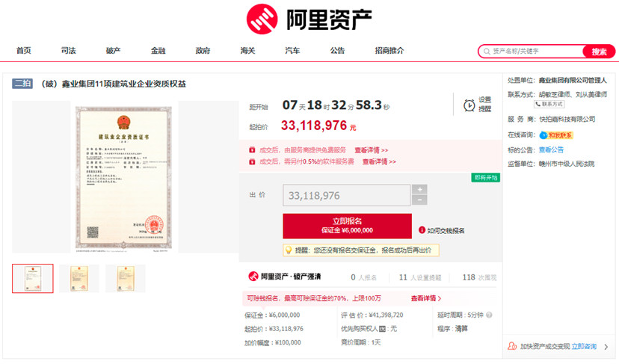Go to the 破产 section
The width and height of the screenshot is (619, 364).
point(113,51)
